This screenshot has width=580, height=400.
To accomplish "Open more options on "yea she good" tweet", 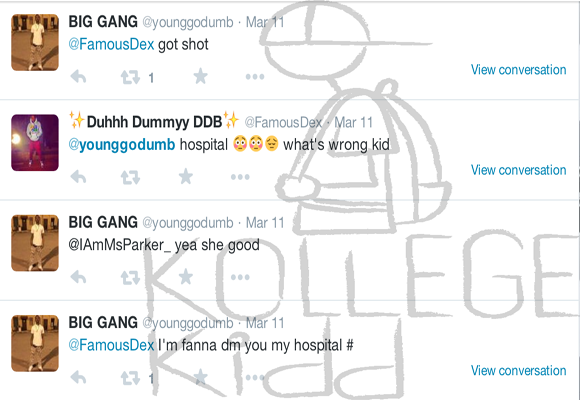I will coord(240,277).
